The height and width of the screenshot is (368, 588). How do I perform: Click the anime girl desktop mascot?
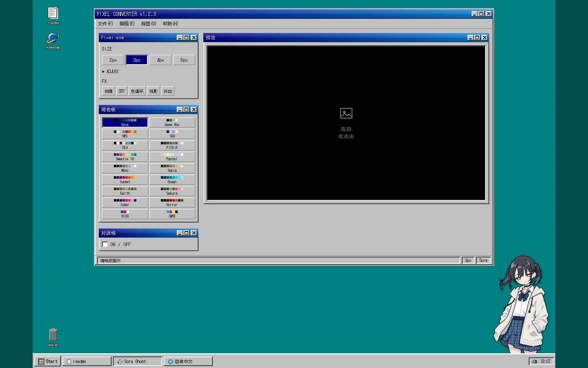click(521, 304)
